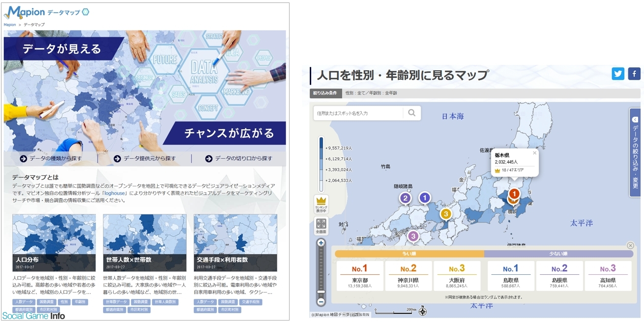Image resolution: width=644 pixels, height=322 pixels.
Task: Click the 竹島 label on the map
Action: (386, 167)
